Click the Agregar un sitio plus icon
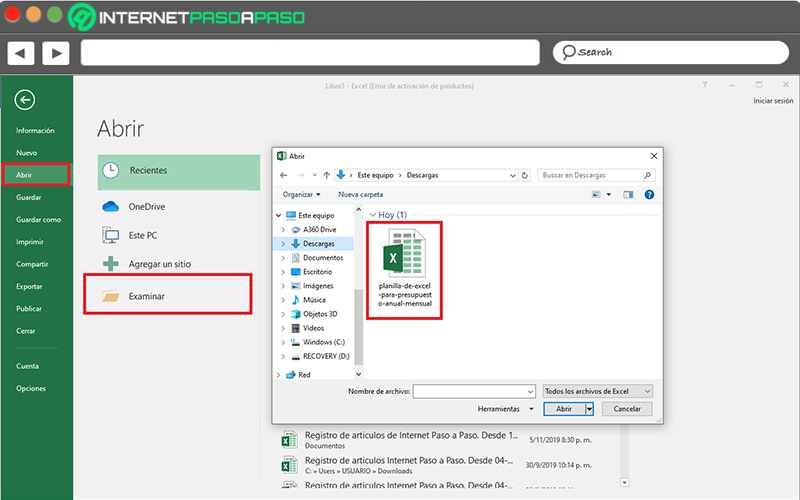The width and height of the screenshot is (800, 500). pyautogui.click(x=111, y=264)
